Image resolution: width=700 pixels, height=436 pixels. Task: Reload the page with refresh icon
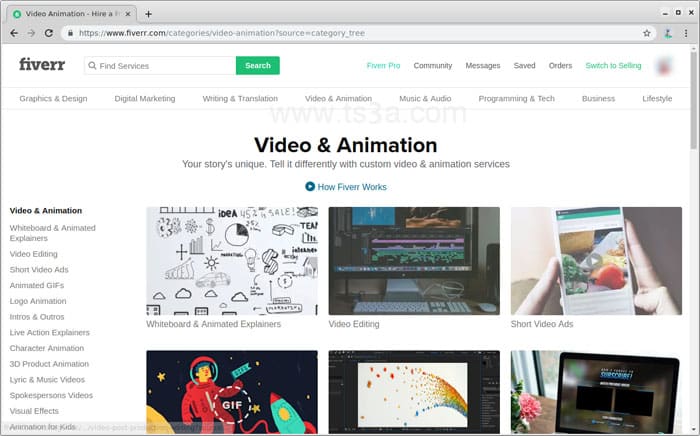49,33
